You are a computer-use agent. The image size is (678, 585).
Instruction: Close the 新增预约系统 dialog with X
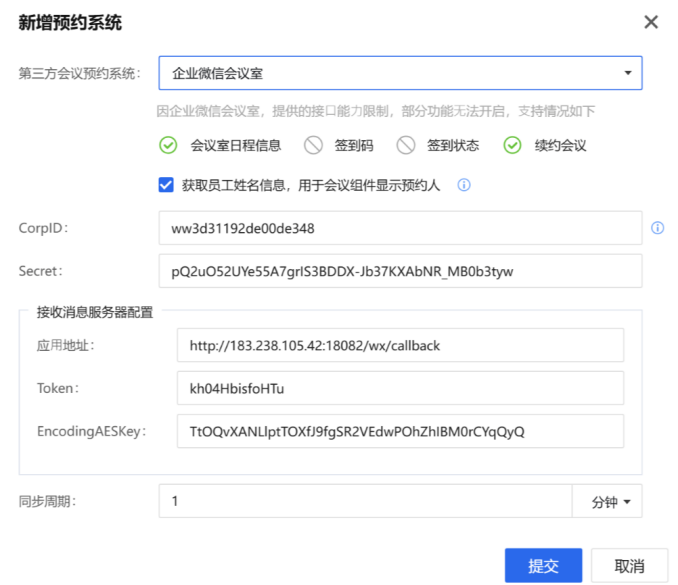click(651, 22)
